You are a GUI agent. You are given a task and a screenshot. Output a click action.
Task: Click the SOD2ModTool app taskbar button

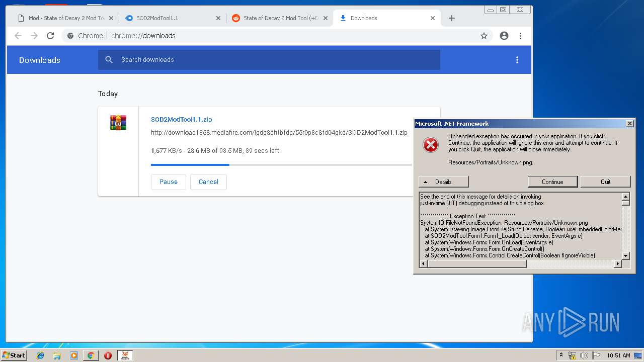pos(125,355)
